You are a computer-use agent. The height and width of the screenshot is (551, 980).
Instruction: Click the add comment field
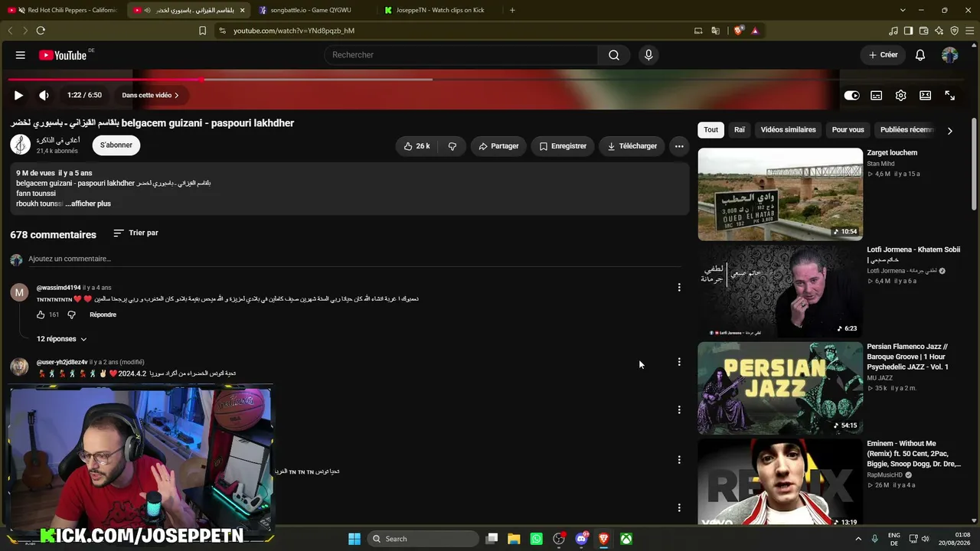[x=354, y=259]
